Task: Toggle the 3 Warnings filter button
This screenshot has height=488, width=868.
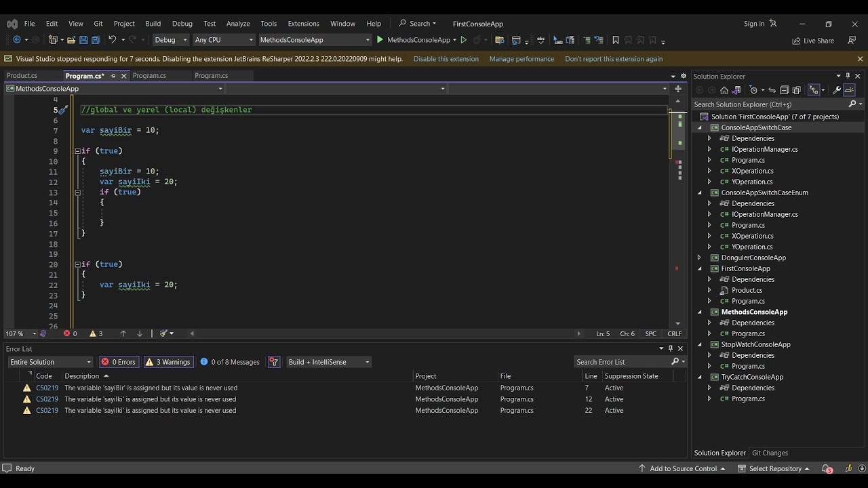Action: click(x=167, y=362)
